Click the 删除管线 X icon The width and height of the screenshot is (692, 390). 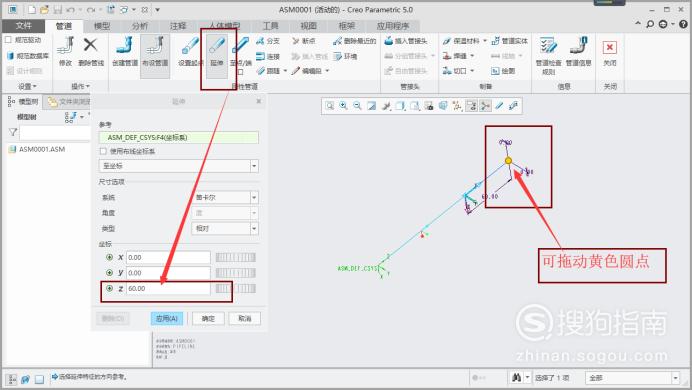tap(90, 45)
